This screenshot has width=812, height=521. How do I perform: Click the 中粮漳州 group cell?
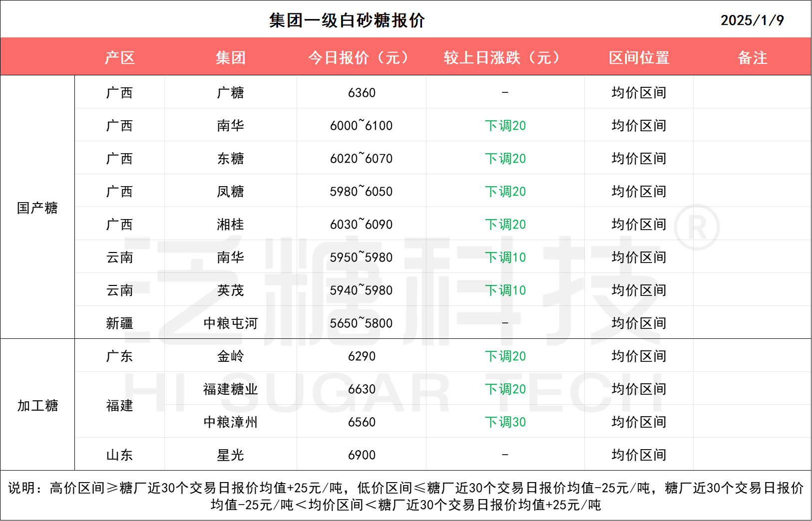coord(231,422)
